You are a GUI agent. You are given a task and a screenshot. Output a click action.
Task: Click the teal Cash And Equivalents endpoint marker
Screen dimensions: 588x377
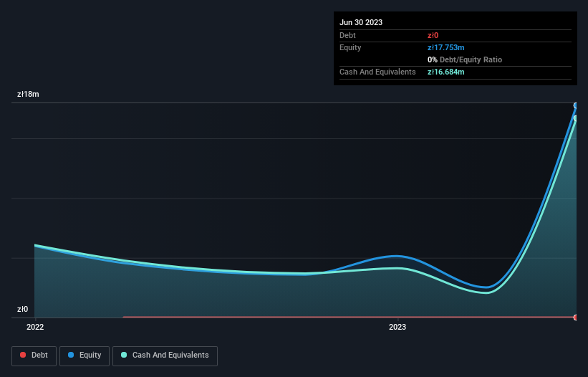(576, 118)
